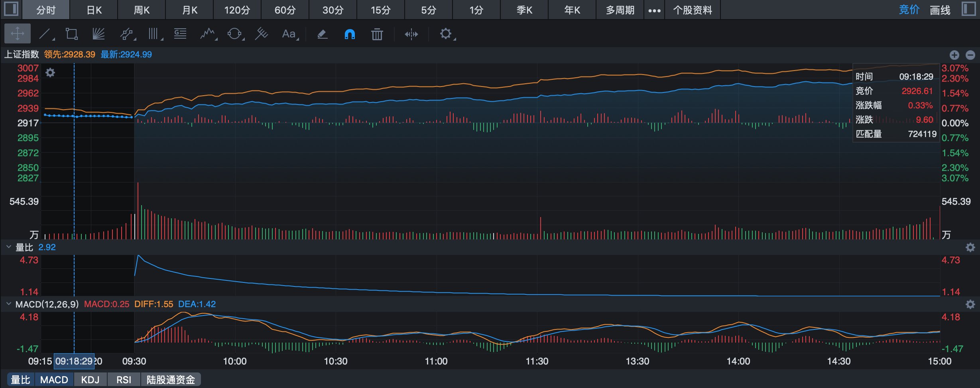Zoom out with the minus icon
This screenshot has height=388, width=980.
click(970, 55)
